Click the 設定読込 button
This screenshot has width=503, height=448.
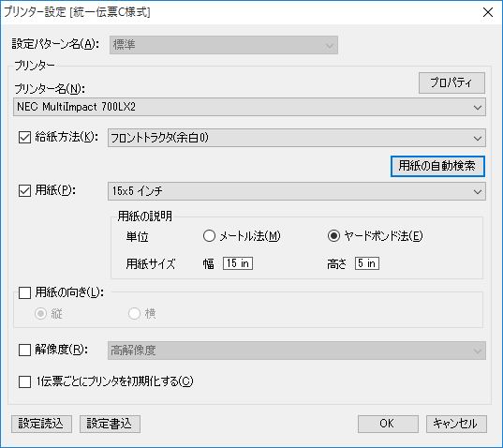(x=41, y=424)
